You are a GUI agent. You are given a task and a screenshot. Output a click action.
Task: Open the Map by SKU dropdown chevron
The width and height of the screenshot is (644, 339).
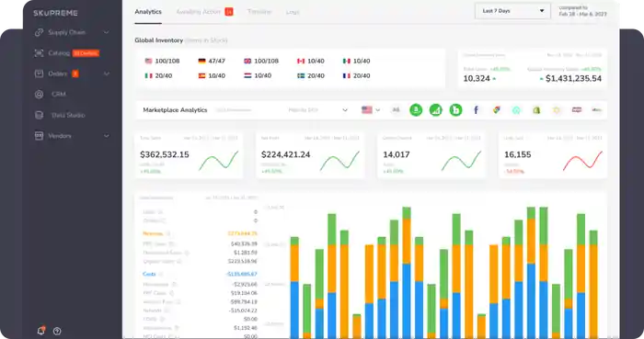[345, 110]
